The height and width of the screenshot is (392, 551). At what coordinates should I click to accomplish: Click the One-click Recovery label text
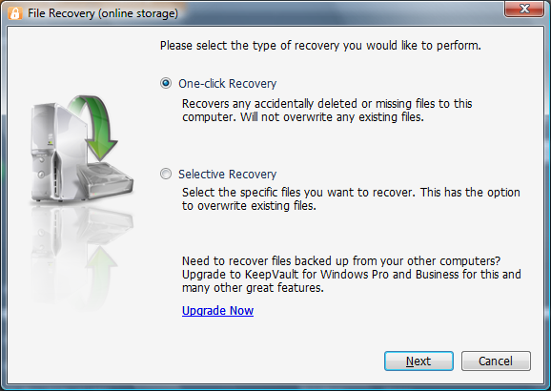[227, 84]
